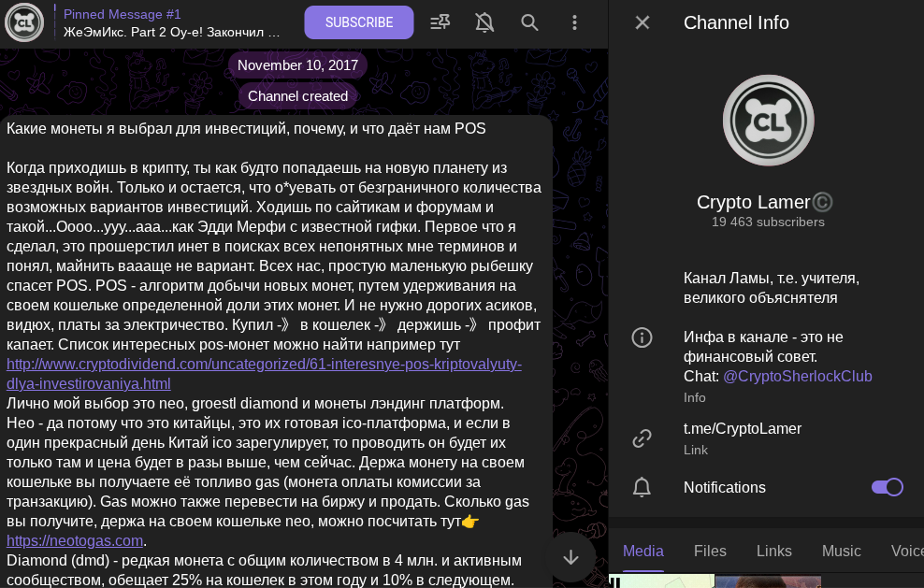The image size is (924, 588).
Task: Click the info circle icon
Action: (x=642, y=337)
